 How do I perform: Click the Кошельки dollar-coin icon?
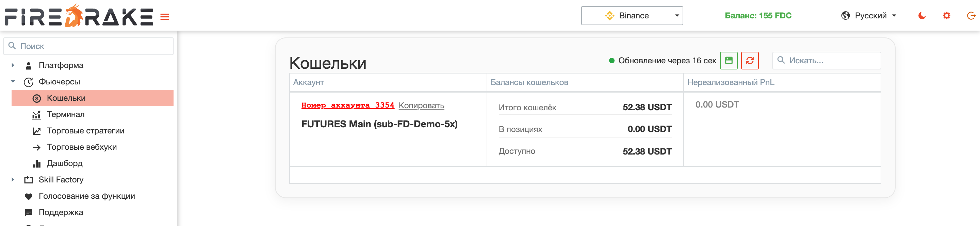tap(36, 98)
